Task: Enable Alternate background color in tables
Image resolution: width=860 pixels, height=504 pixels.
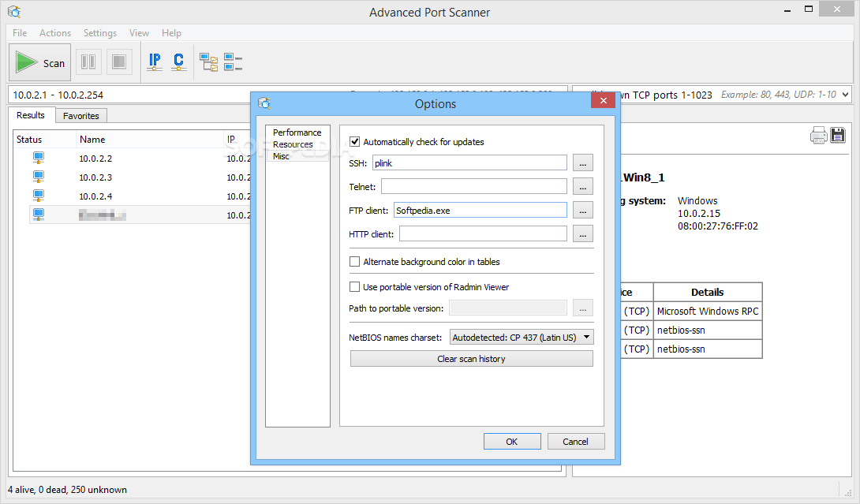Action: pos(355,262)
